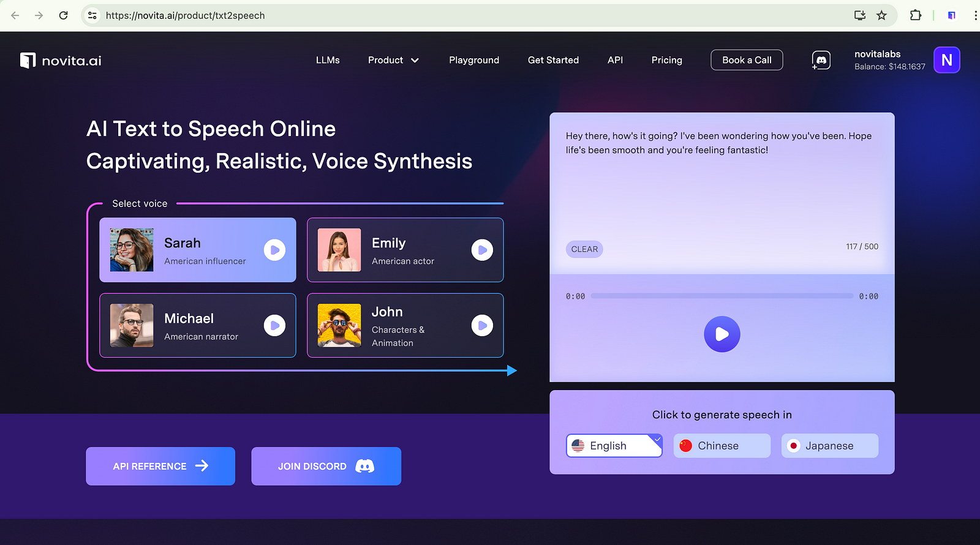Click the browser address bar URL

tap(185, 15)
